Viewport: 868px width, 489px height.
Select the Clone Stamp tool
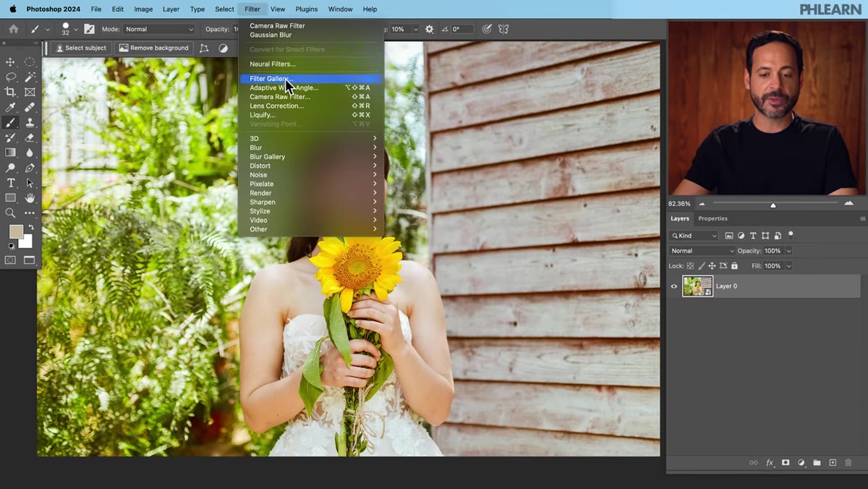[x=30, y=122]
